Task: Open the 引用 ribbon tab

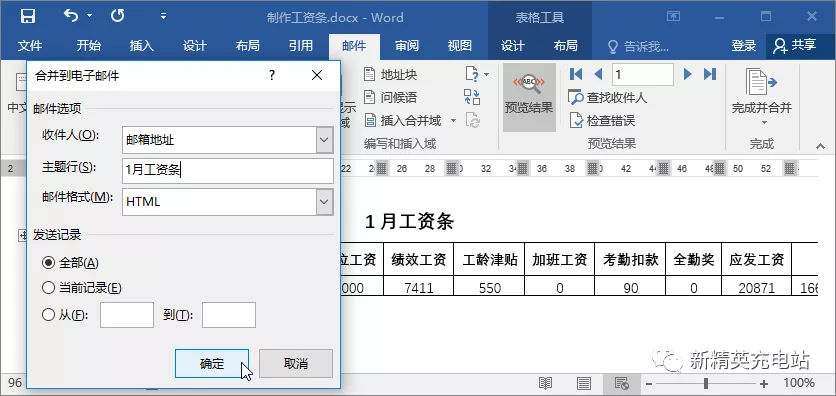Action: [301, 46]
